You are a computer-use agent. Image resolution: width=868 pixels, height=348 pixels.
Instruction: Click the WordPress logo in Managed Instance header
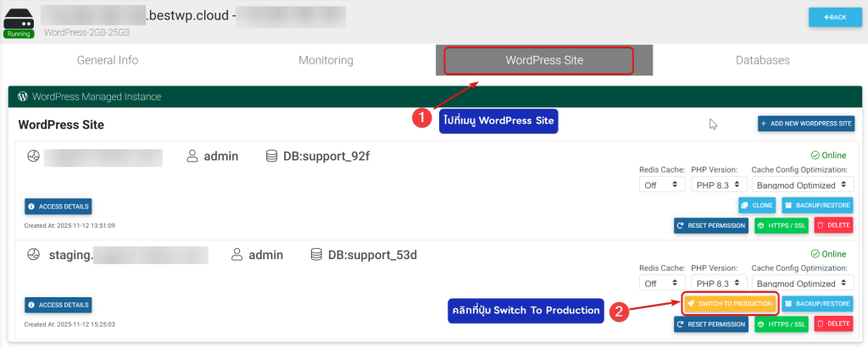23,97
